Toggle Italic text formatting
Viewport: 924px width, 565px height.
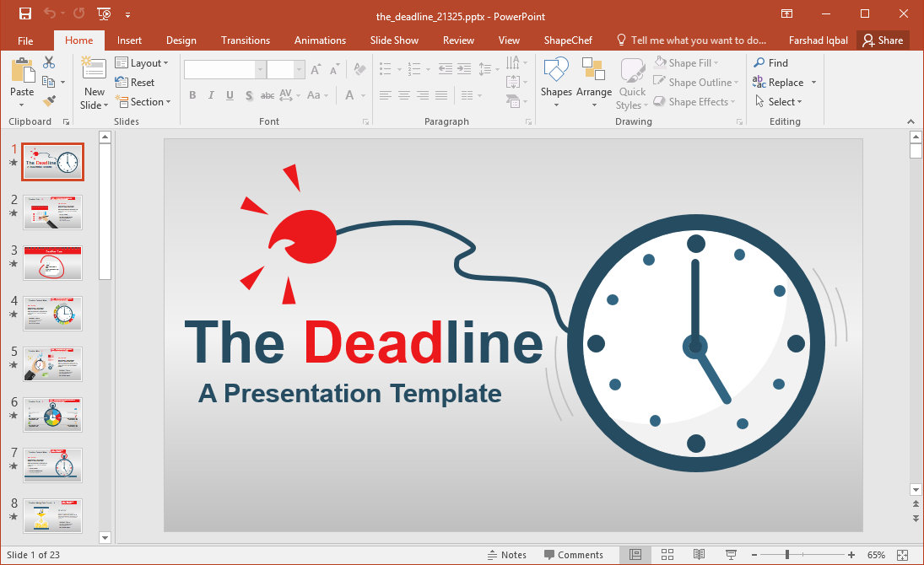tap(211, 95)
